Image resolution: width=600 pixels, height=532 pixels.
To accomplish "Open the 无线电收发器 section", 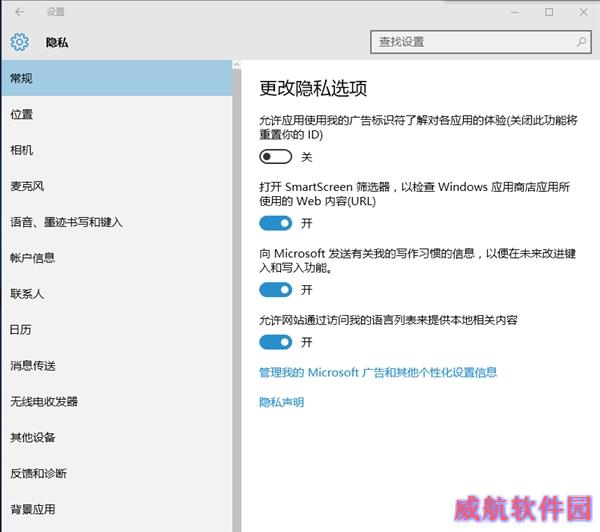I will [117, 401].
